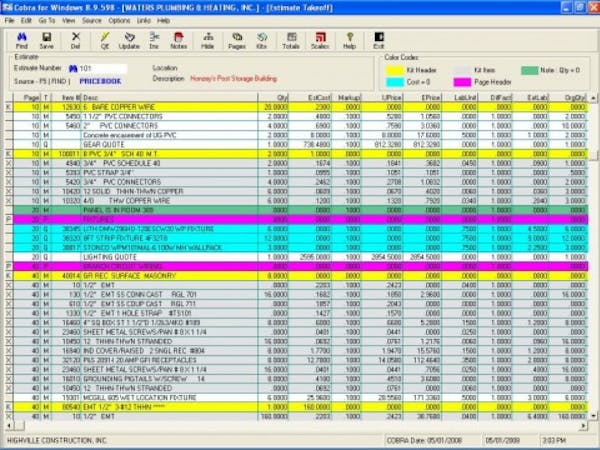This screenshot has height=450, width=600.
Task: Open Help from the toolbar icon
Action: 349,40
